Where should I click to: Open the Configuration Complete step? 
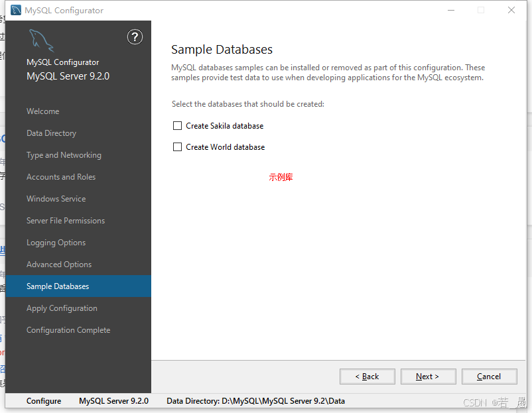click(68, 330)
